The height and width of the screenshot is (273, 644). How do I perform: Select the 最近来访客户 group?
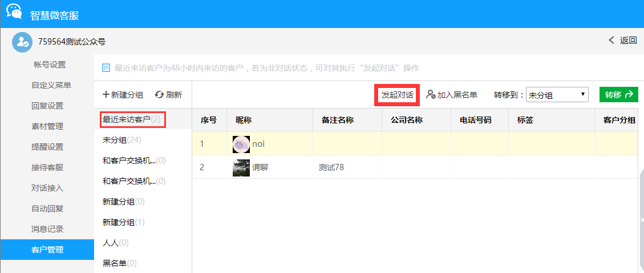[132, 120]
